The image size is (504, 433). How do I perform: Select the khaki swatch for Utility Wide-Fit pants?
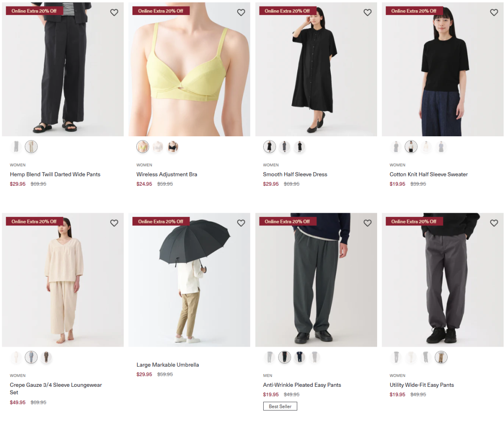click(x=441, y=357)
